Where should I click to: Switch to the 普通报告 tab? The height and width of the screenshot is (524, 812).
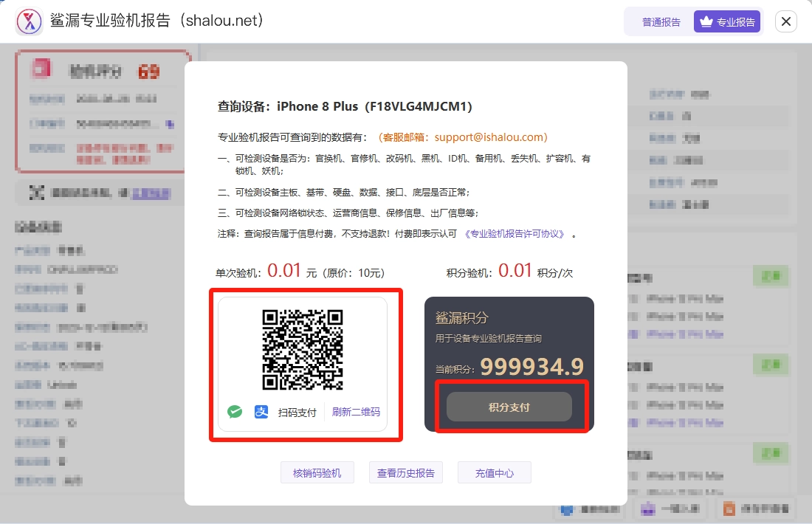pyautogui.click(x=661, y=22)
